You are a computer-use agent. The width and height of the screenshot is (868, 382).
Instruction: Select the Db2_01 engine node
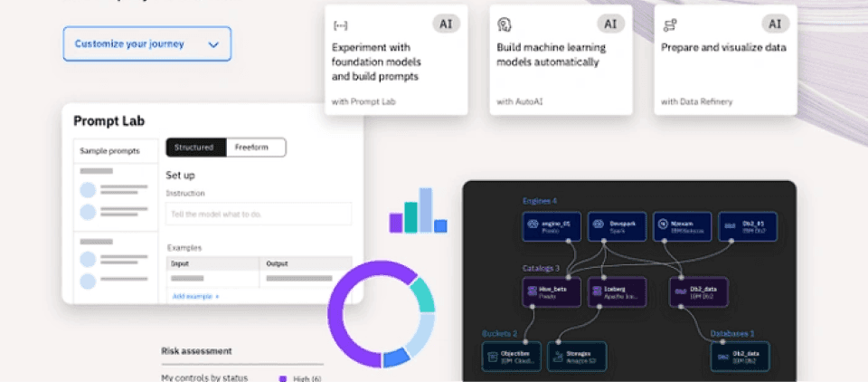pyautogui.click(x=748, y=226)
